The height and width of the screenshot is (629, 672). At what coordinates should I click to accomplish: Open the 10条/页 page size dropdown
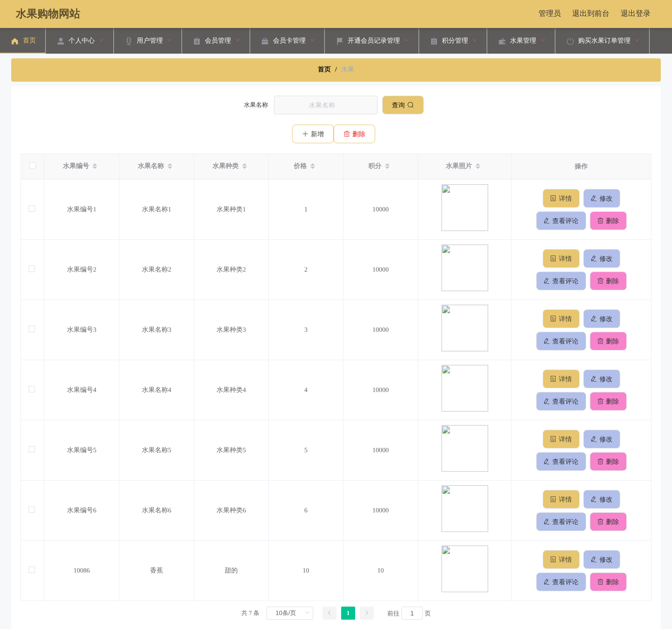point(290,613)
